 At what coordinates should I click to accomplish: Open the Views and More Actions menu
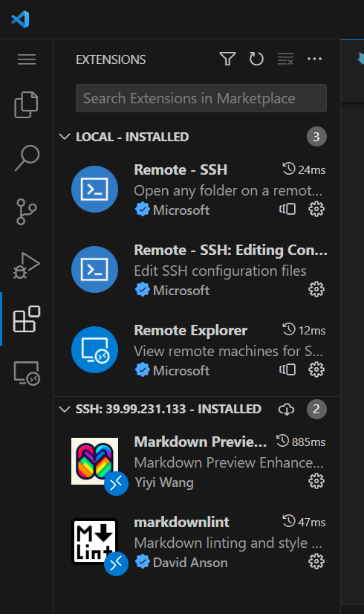(314, 59)
